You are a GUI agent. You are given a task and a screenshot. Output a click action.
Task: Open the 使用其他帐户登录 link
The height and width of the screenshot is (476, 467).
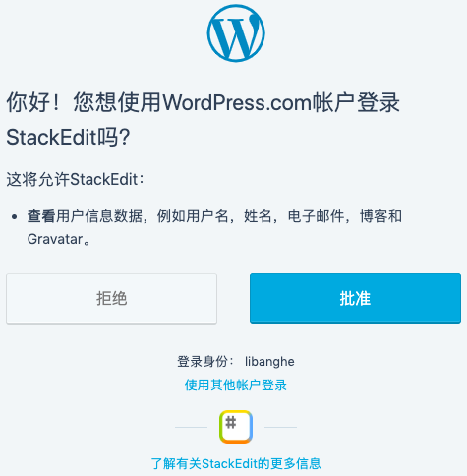coord(236,385)
